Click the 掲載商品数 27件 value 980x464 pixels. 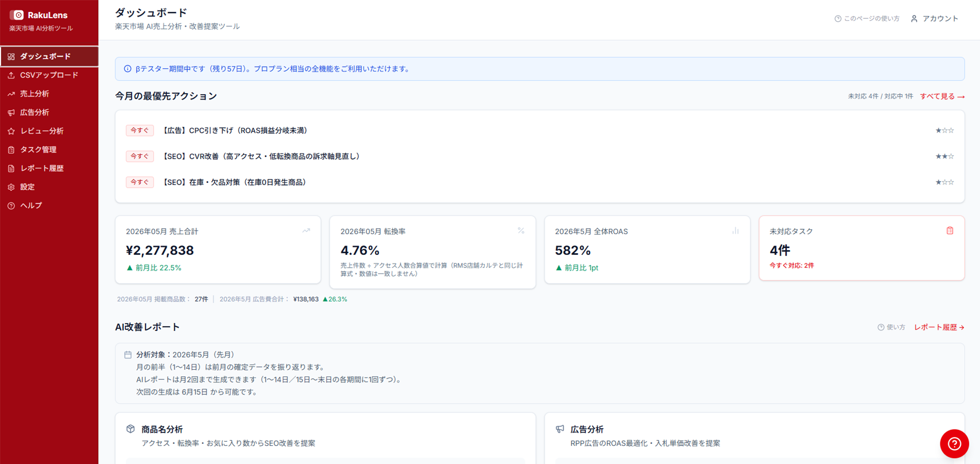[201, 299]
